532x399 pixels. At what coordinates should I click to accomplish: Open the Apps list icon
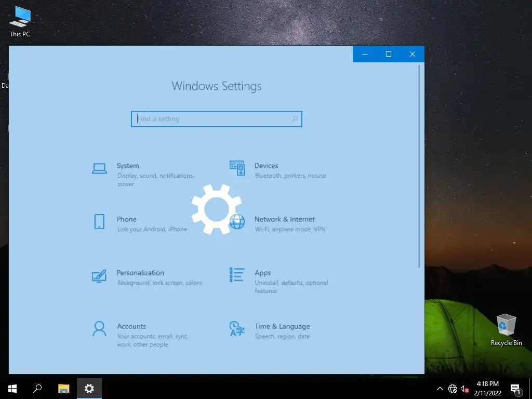(237, 275)
